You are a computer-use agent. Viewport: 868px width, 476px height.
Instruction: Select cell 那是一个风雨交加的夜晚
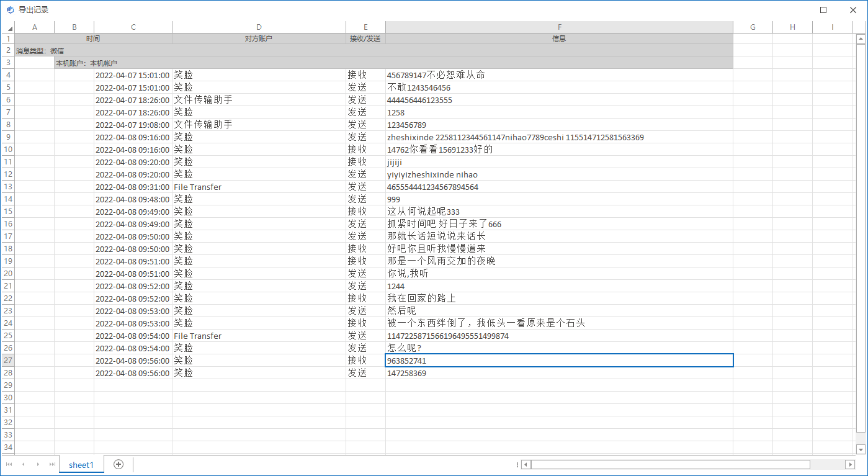click(x=560, y=261)
